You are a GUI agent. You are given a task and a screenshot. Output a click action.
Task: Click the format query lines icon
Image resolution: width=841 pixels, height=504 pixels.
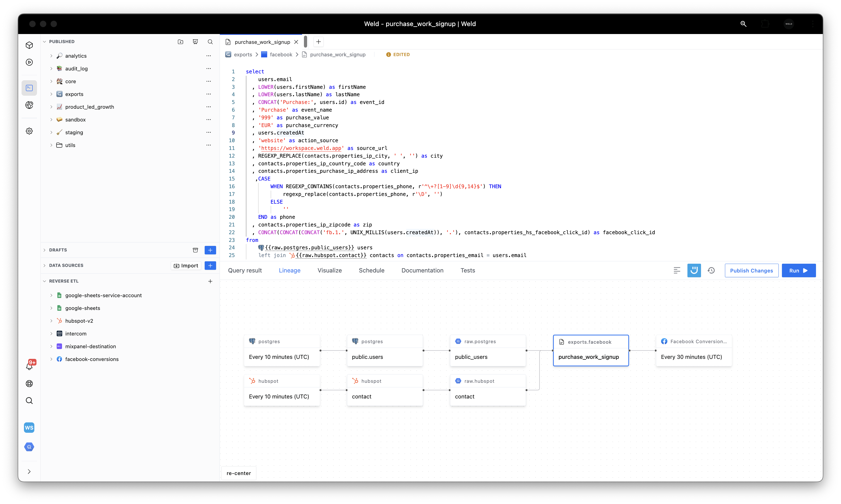pos(677,270)
